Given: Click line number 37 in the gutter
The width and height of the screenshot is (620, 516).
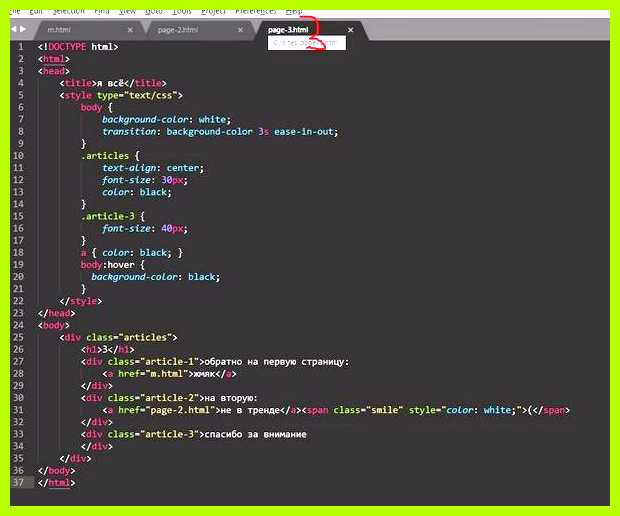Looking at the screenshot, I should coord(18,482).
